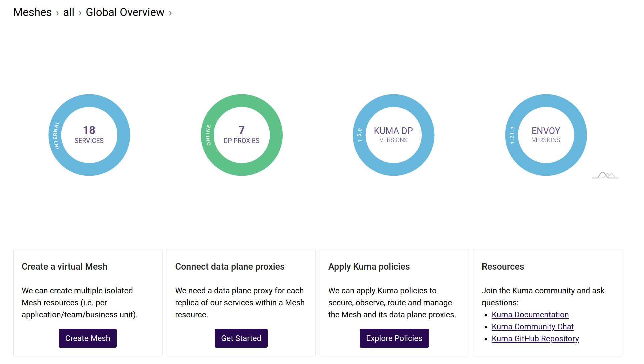Viewport: 644px width, 364px height.
Task: Expand the chevron after Meshes
Action: pos(57,13)
